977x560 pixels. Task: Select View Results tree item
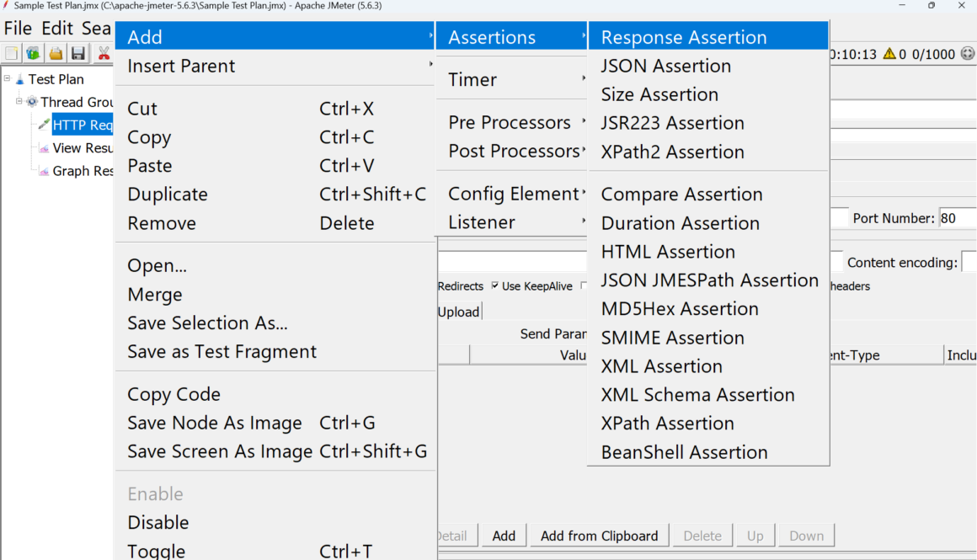[82, 148]
